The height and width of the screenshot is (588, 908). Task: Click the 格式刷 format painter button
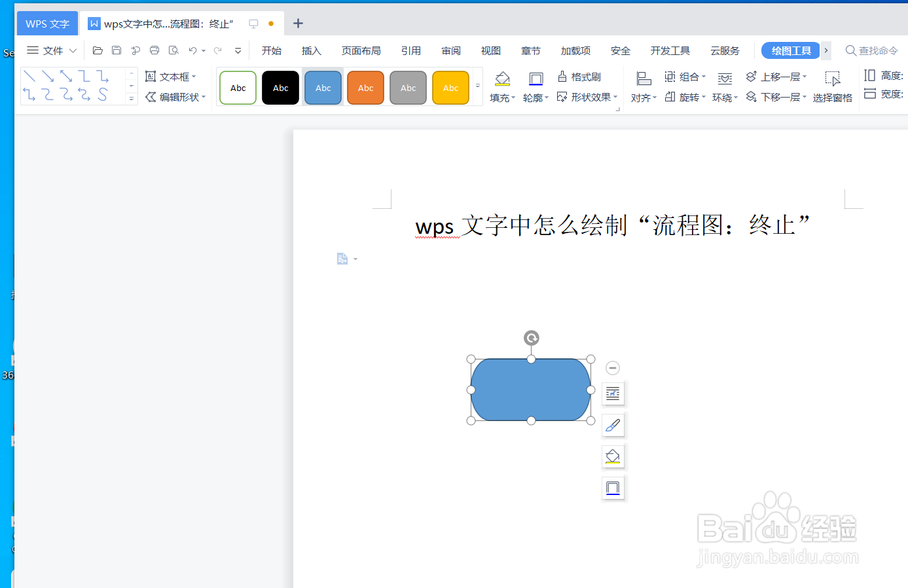click(x=579, y=77)
